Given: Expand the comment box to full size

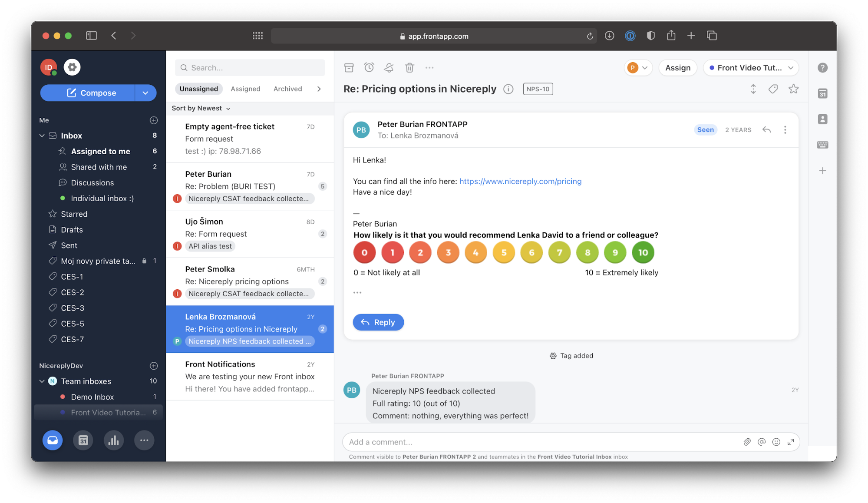Looking at the screenshot, I should 791,442.
